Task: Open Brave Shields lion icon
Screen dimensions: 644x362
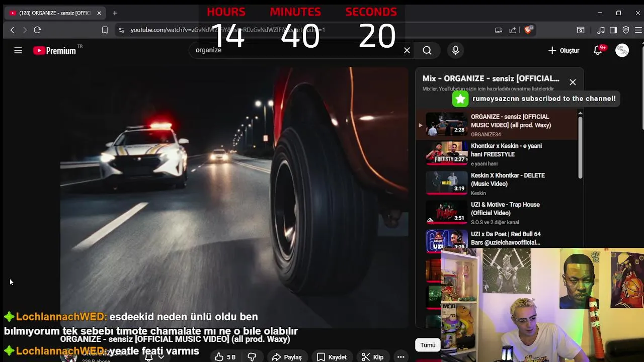Action: [x=528, y=30]
